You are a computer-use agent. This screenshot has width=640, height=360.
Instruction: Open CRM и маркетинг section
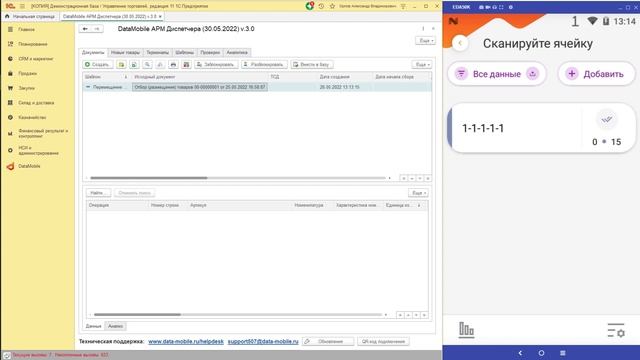36,59
